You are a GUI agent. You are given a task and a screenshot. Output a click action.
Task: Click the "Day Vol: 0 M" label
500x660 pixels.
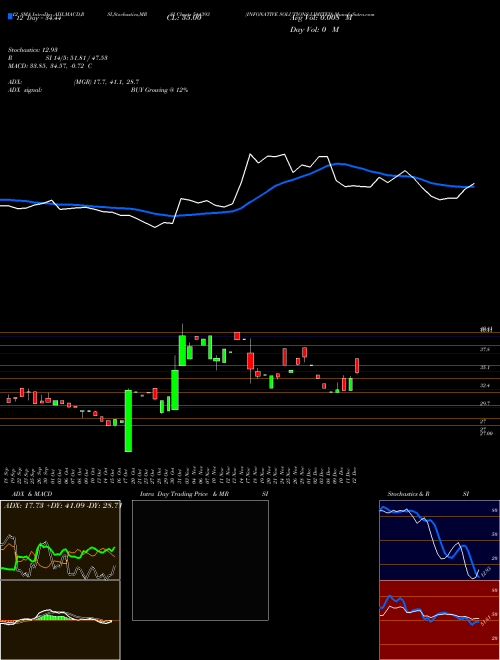coord(314,30)
